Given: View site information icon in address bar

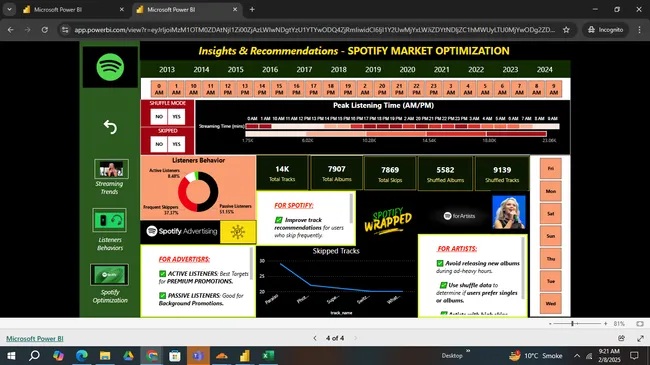Looking at the screenshot, I should point(65,29).
